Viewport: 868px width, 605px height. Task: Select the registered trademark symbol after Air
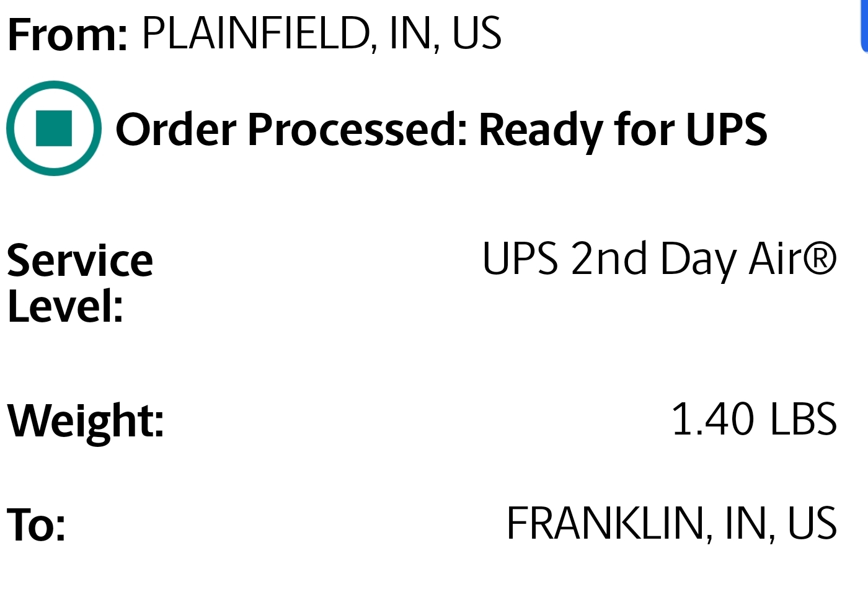coord(820,258)
